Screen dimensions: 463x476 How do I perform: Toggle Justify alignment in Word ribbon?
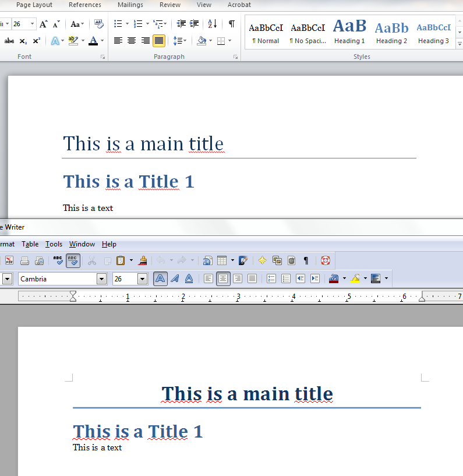[x=158, y=41]
